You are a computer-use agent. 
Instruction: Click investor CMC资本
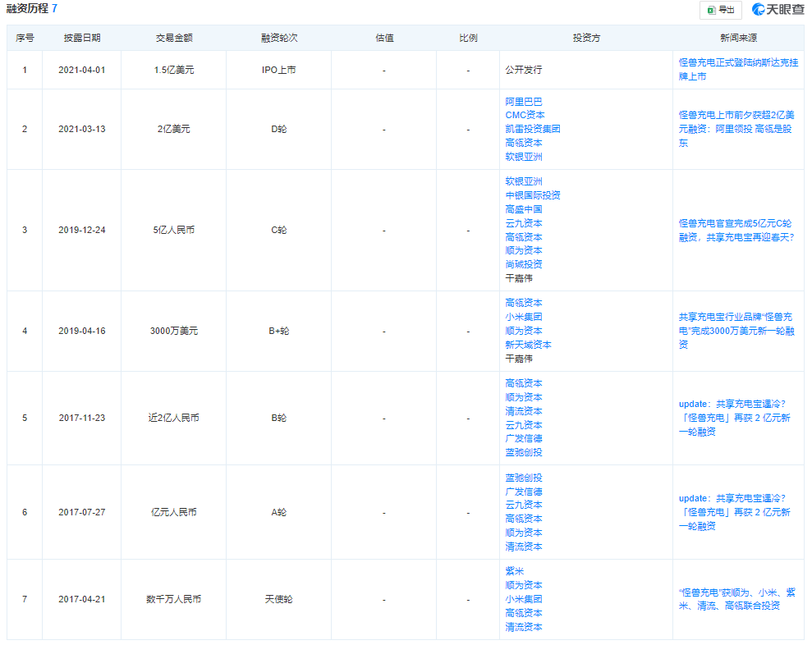click(x=525, y=115)
